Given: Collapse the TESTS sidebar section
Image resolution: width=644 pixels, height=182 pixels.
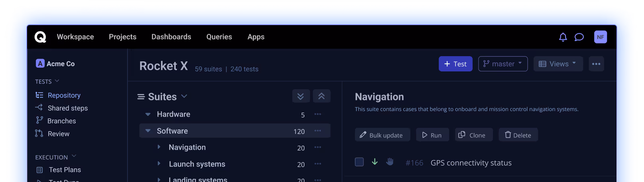Looking at the screenshot, I should [57, 81].
